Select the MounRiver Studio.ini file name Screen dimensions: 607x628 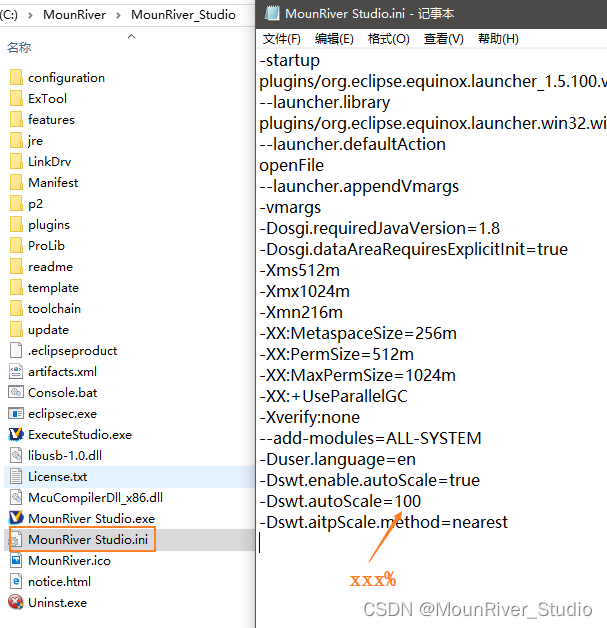[x=88, y=539]
